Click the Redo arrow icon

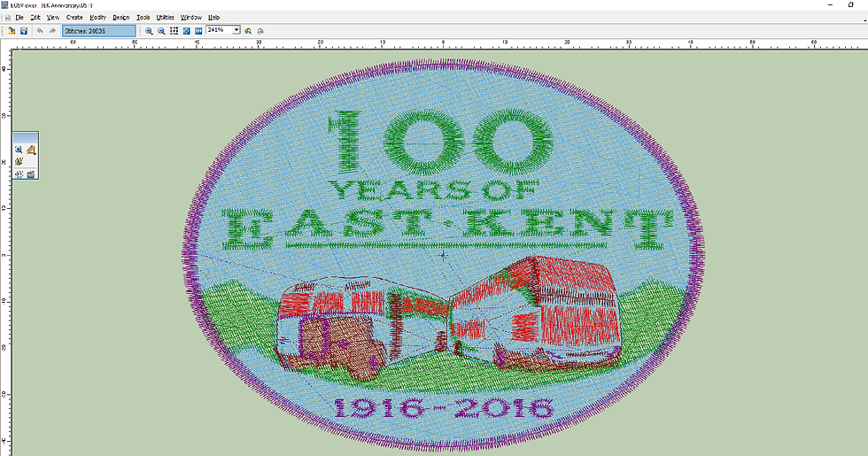click(52, 31)
